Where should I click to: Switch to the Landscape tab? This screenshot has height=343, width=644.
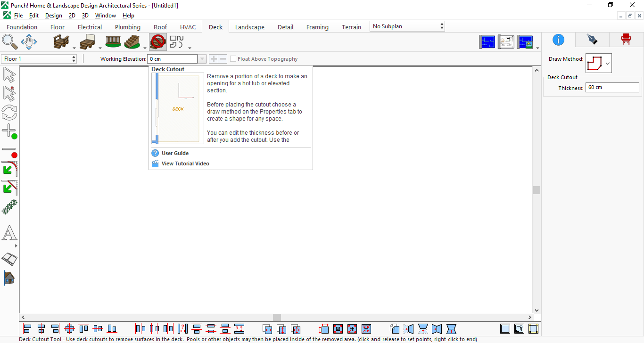coord(250,27)
